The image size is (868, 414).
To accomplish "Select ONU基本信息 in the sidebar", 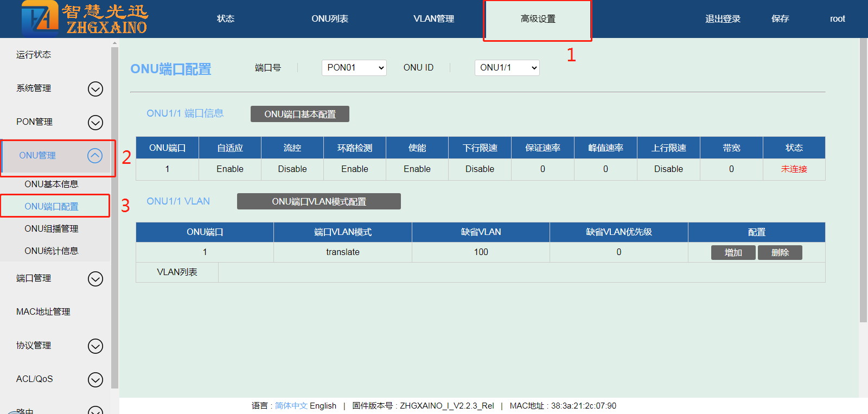I will click(52, 184).
